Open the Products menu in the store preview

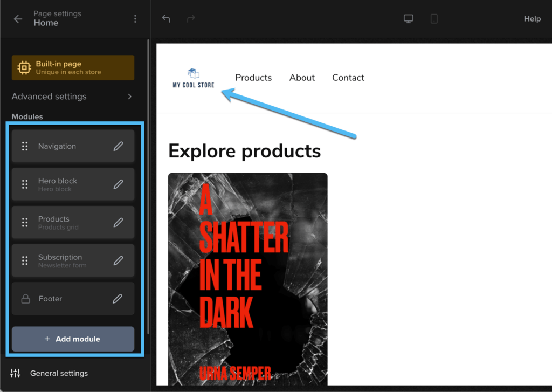coord(253,78)
